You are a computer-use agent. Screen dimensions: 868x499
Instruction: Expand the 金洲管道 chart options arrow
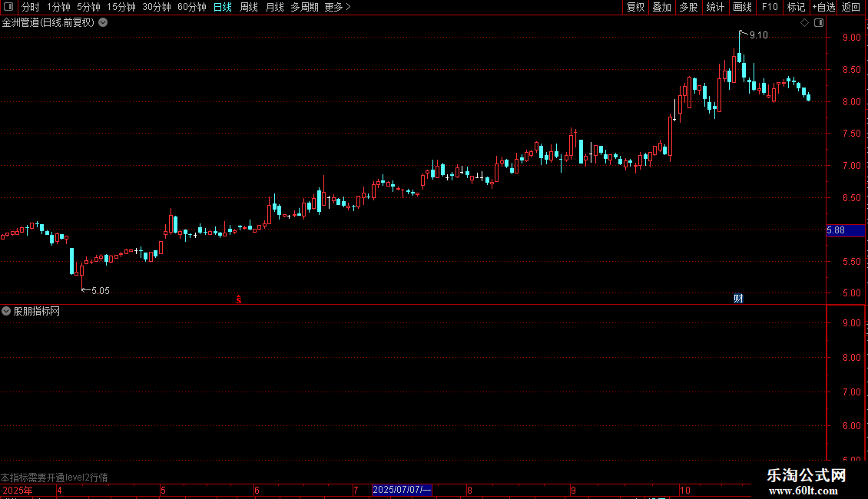(103, 23)
